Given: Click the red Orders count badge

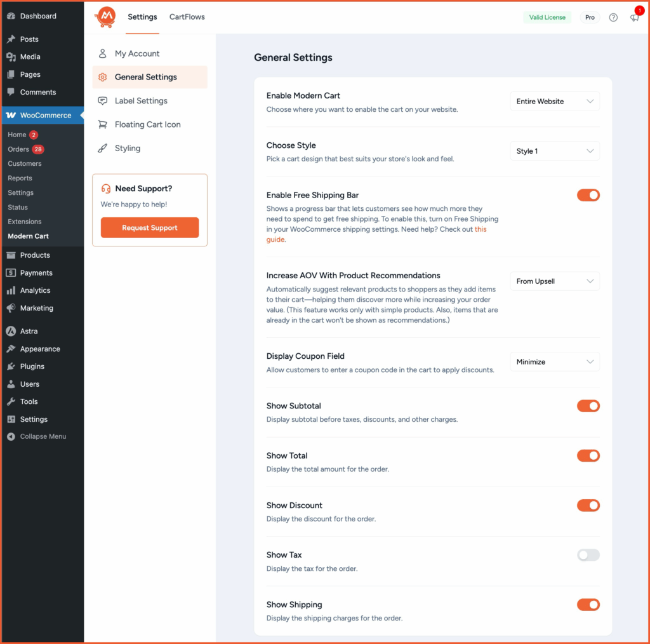Looking at the screenshot, I should [38, 149].
